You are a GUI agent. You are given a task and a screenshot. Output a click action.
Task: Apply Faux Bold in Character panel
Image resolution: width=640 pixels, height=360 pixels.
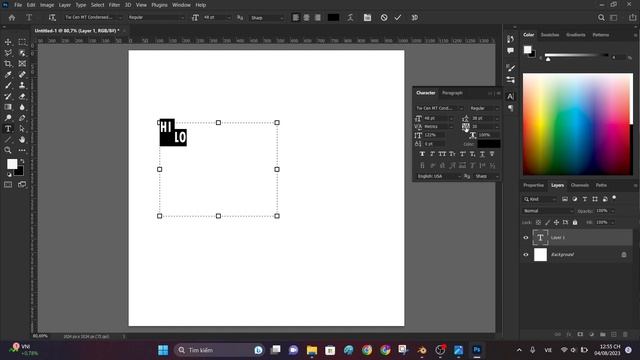422,154
